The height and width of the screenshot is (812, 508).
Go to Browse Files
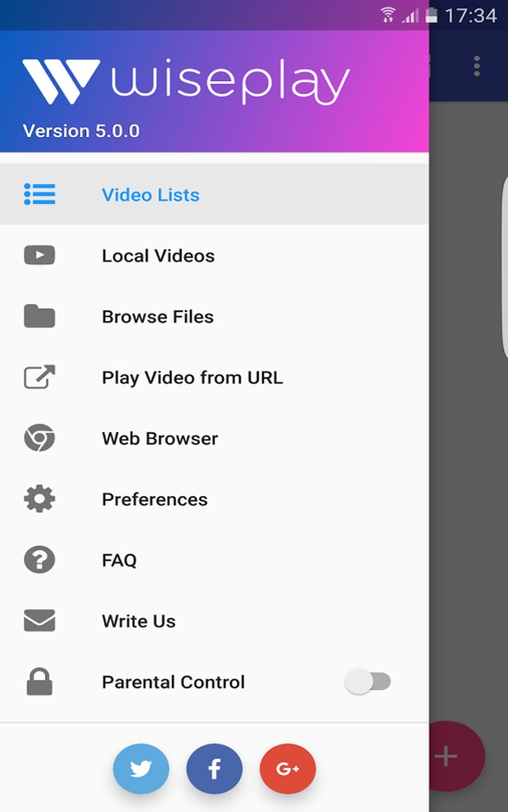pyautogui.click(x=157, y=317)
